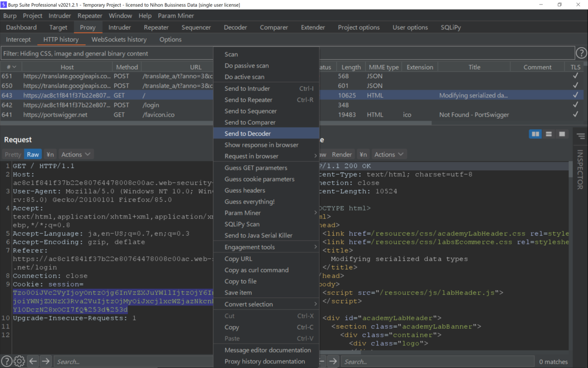Go to previous search match in request
Viewport: 588px width, 368px height.
[x=33, y=361]
